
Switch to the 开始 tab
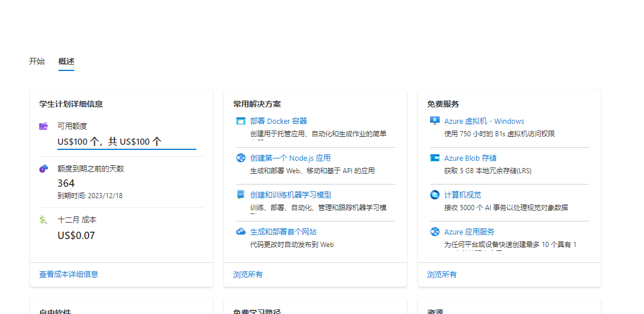coord(37,61)
